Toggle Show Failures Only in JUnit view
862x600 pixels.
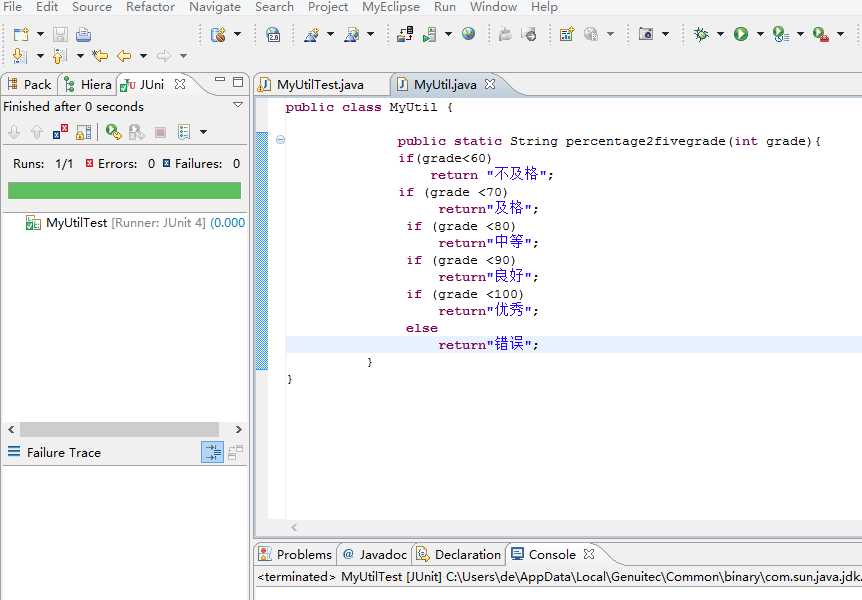tap(60, 132)
